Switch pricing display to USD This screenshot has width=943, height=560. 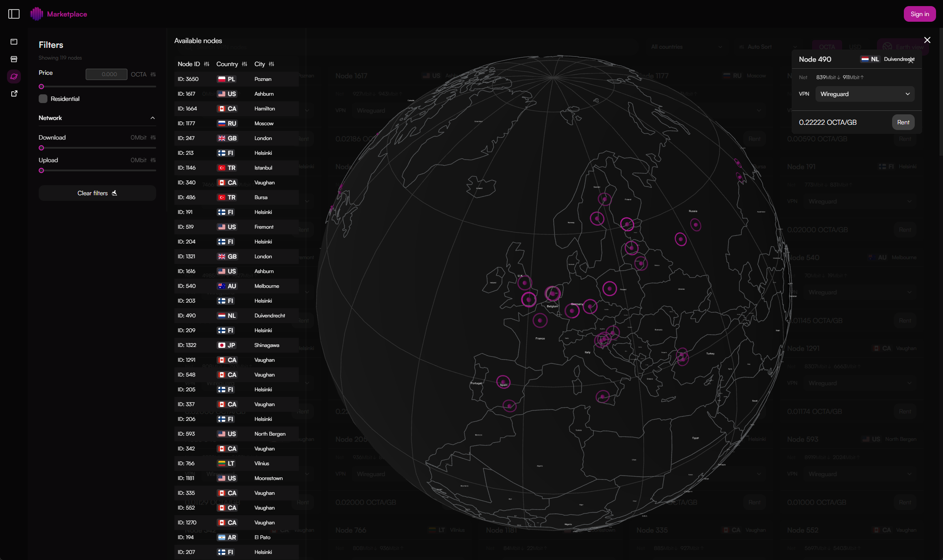point(854,47)
